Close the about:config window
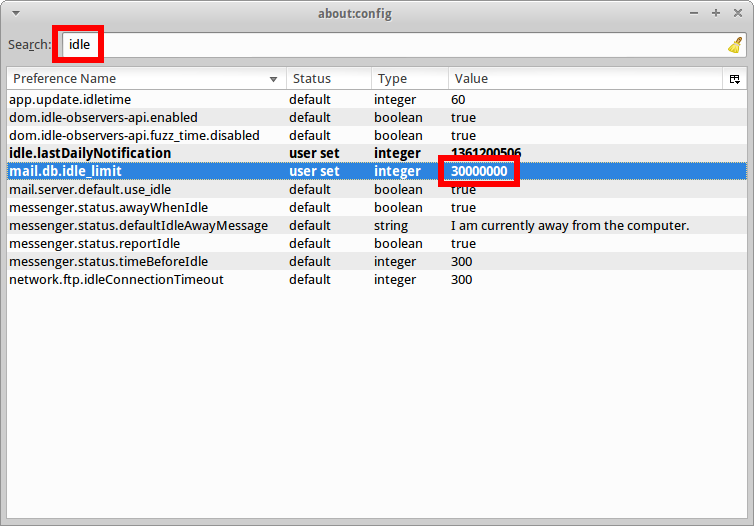The height and width of the screenshot is (526, 754). 736,13
